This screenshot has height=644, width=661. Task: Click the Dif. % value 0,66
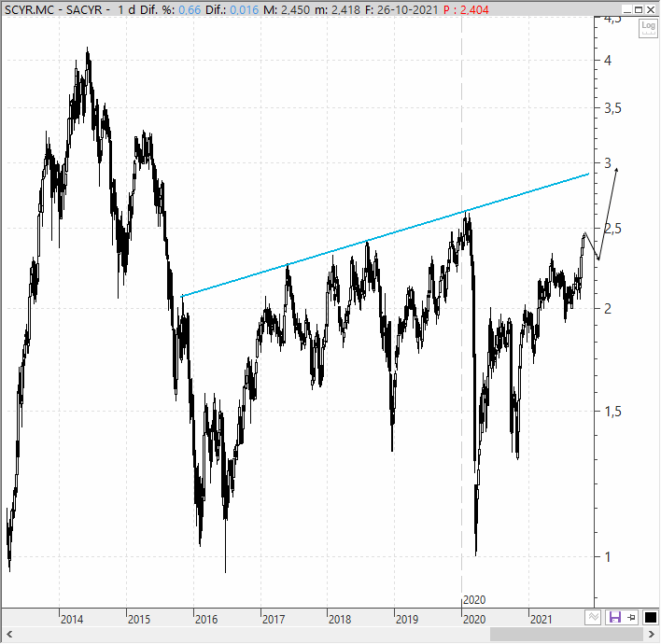coord(190,9)
